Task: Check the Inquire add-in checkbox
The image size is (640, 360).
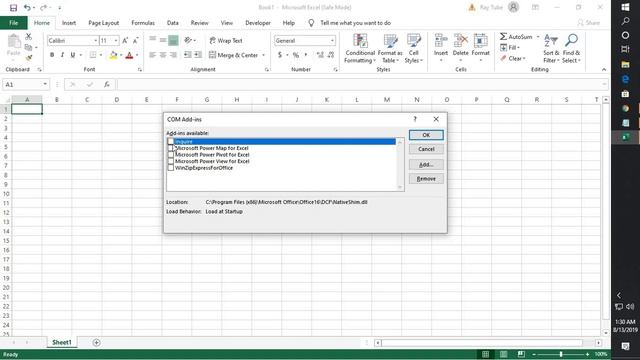Action: pyautogui.click(x=171, y=142)
